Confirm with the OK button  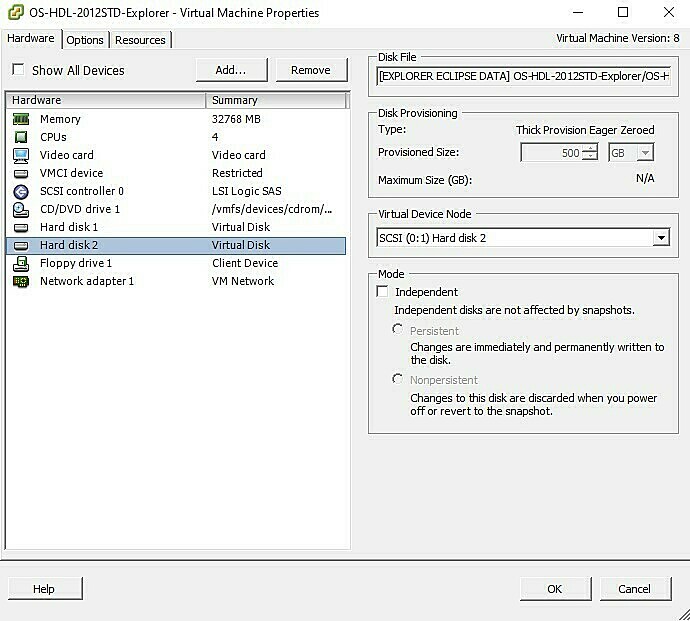pyautogui.click(x=554, y=589)
